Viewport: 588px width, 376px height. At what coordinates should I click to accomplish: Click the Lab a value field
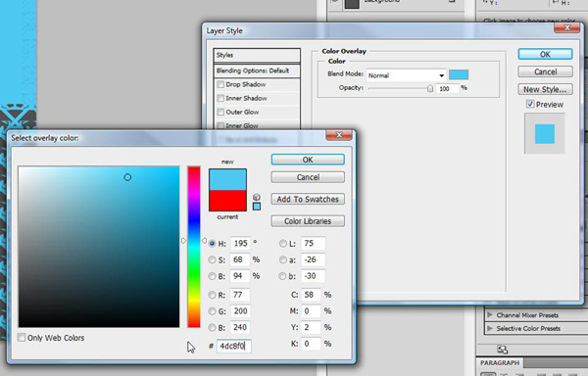click(x=314, y=259)
